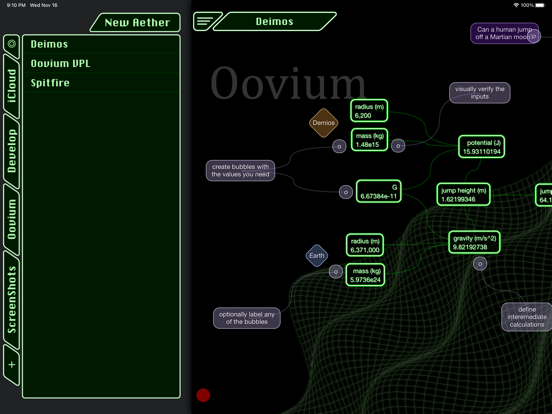Select the jump height (m) 1.62199346 bubble
Viewport: 552px width, 414px height.
click(x=463, y=194)
